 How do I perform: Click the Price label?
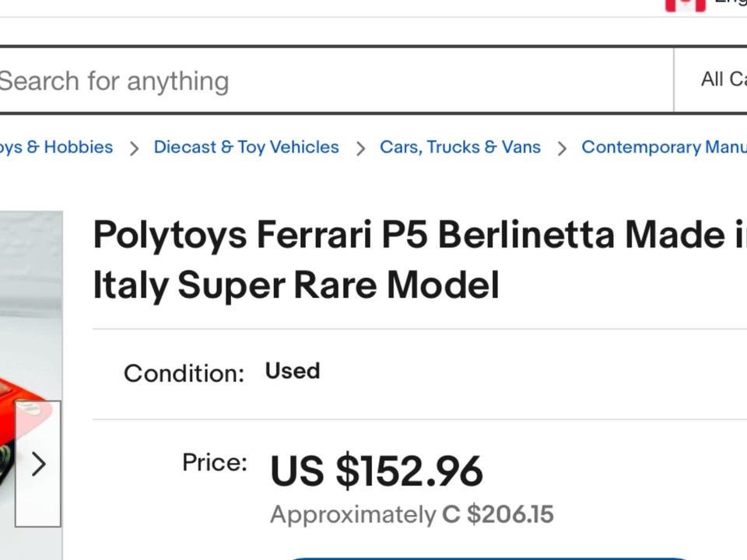coord(215,463)
